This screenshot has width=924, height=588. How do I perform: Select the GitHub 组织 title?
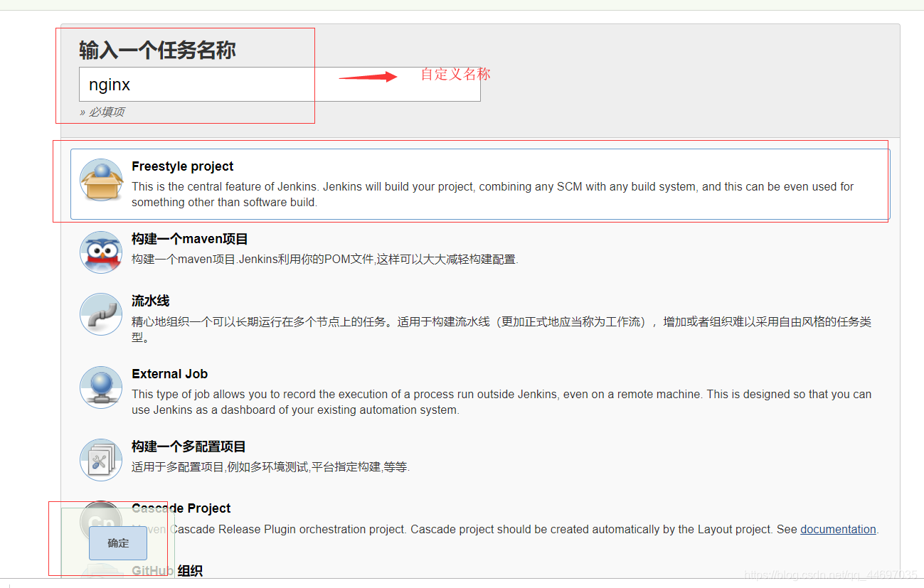(167, 571)
